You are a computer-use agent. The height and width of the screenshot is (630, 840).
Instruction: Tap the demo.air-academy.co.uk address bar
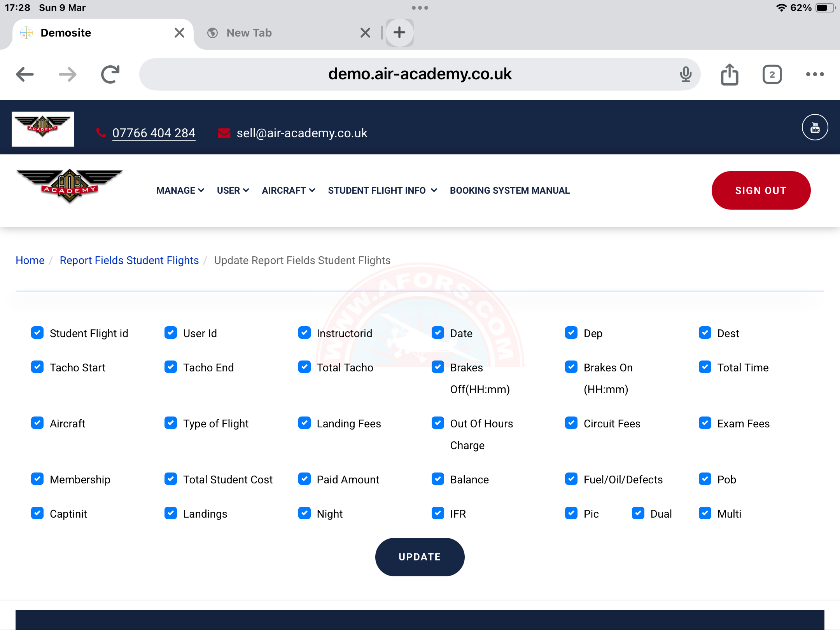[419, 74]
